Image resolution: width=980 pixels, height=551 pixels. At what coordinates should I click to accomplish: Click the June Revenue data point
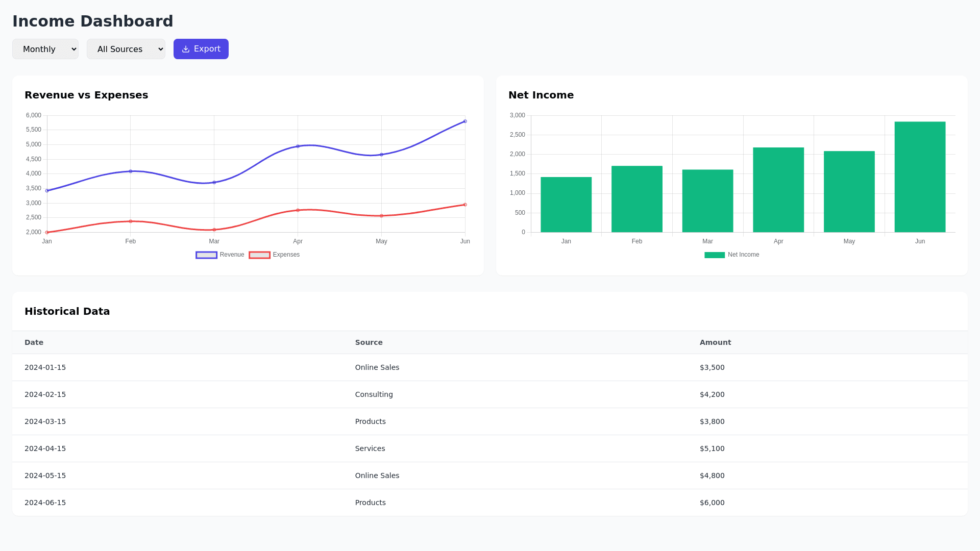465,121
